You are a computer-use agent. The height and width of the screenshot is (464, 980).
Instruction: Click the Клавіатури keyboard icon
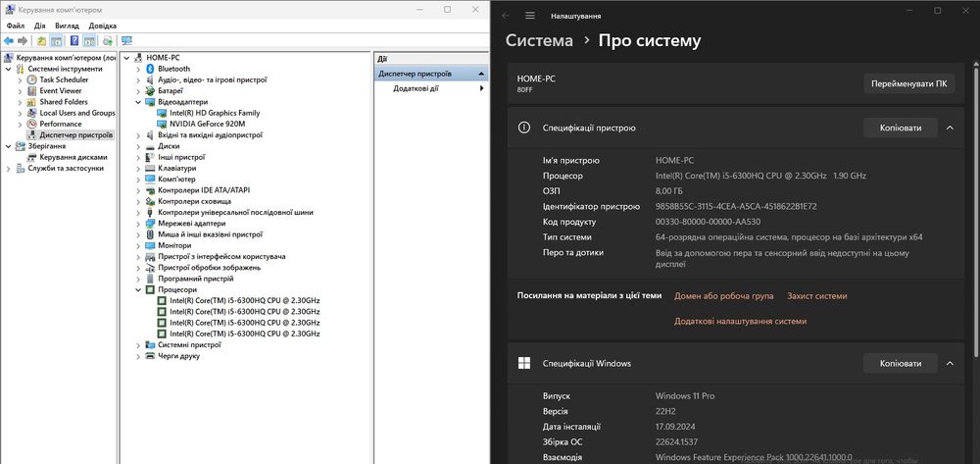pos(150,168)
